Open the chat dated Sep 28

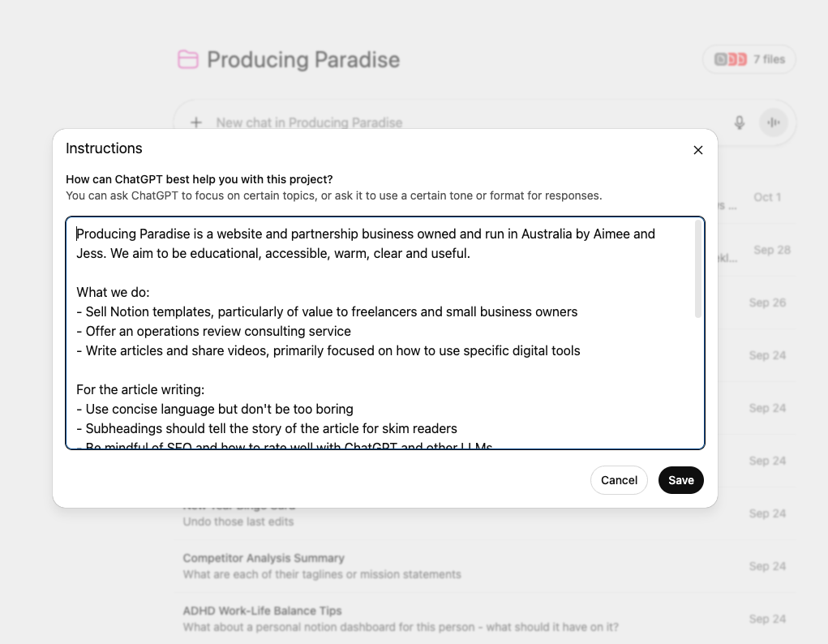coord(770,250)
